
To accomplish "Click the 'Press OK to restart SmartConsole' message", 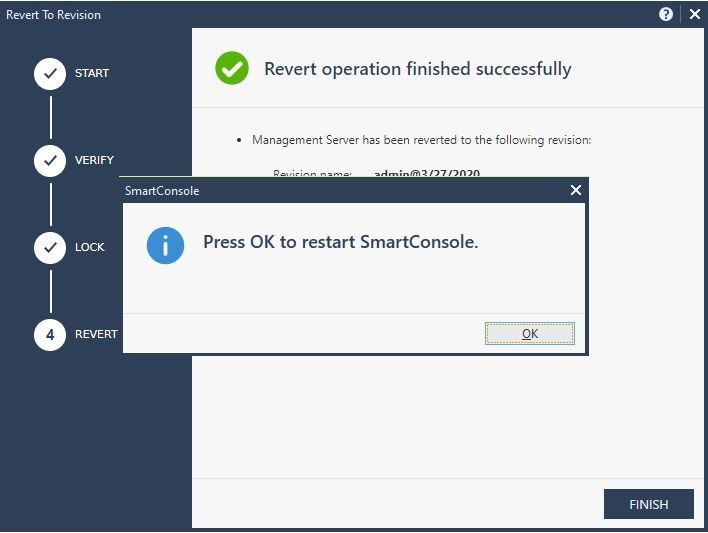I will pyautogui.click(x=340, y=242).
